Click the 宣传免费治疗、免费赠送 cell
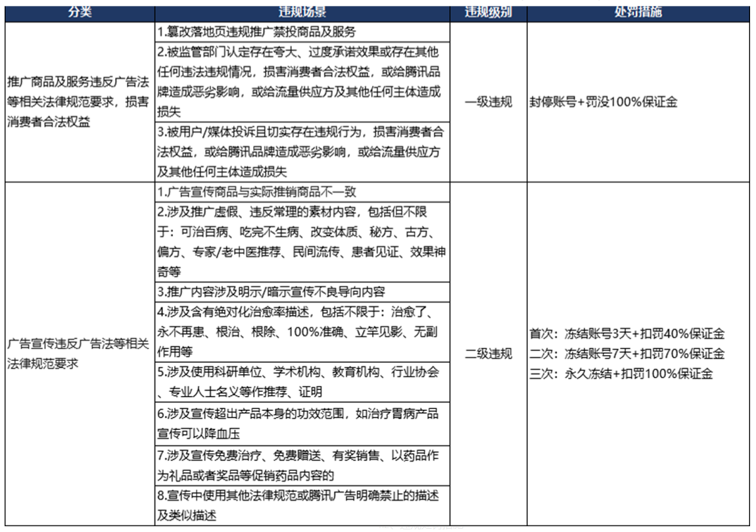Viewport: 756px width, 532px height. pyautogui.click(x=302, y=465)
